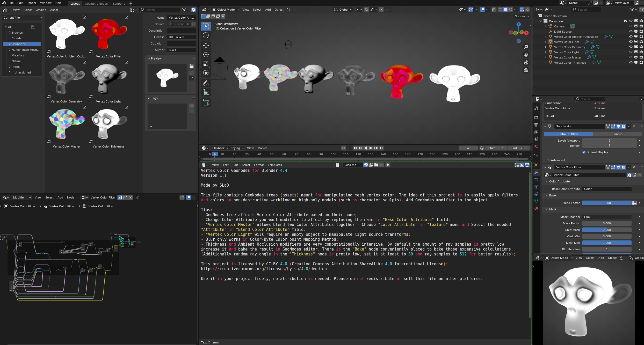Select the Move tool in viewport toolbar

click(x=206, y=46)
